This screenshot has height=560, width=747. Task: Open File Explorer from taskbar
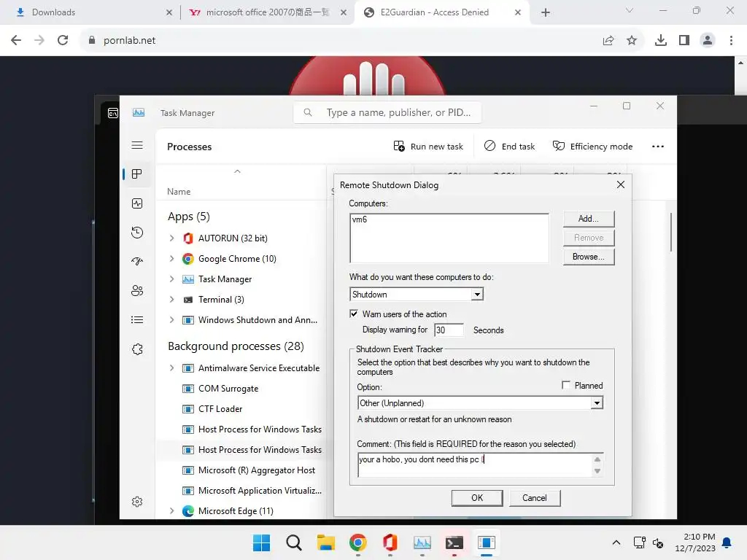326,542
